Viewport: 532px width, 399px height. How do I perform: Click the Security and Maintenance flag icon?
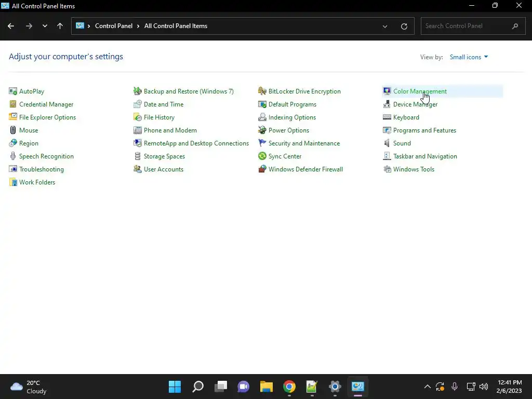coord(262,143)
